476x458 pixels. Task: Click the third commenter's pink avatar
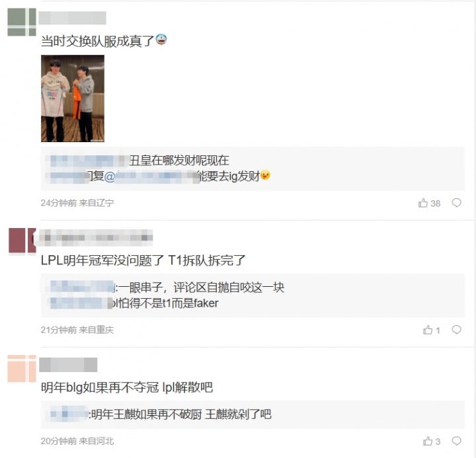coord(22,369)
